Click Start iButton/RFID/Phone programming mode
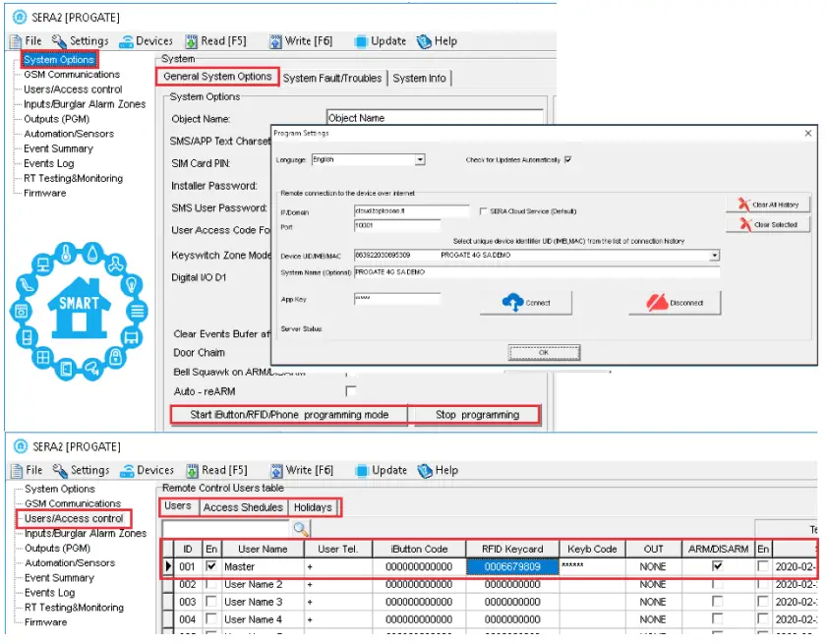The width and height of the screenshot is (827, 644). [289, 415]
